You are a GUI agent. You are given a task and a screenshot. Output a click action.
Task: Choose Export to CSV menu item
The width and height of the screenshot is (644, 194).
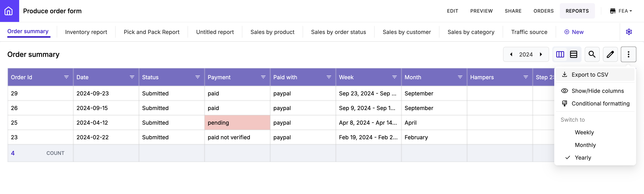click(589, 74)
